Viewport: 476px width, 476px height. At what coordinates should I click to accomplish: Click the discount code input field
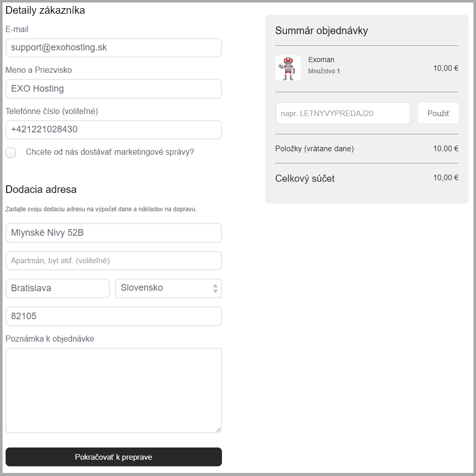(343, 114)
